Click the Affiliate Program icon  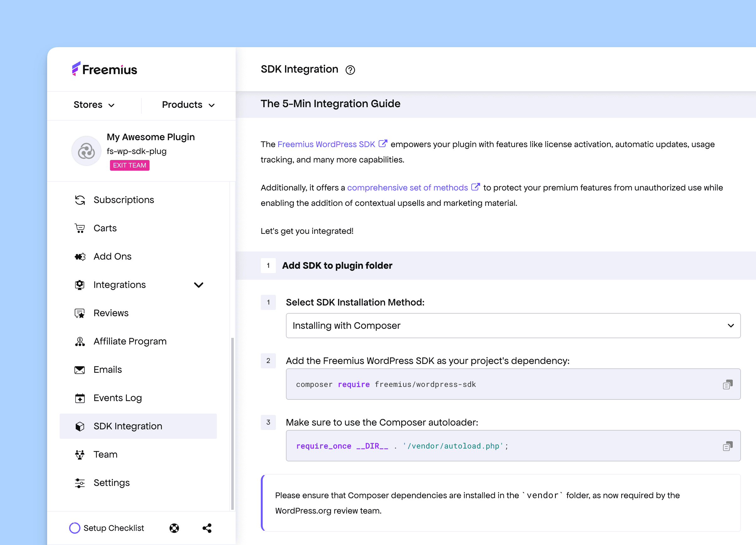click(80, 342)
